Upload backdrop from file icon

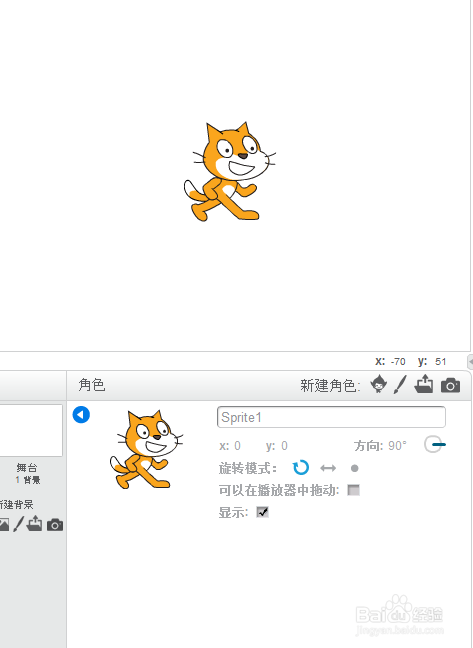pyautogui.click(x=34, y=523)
